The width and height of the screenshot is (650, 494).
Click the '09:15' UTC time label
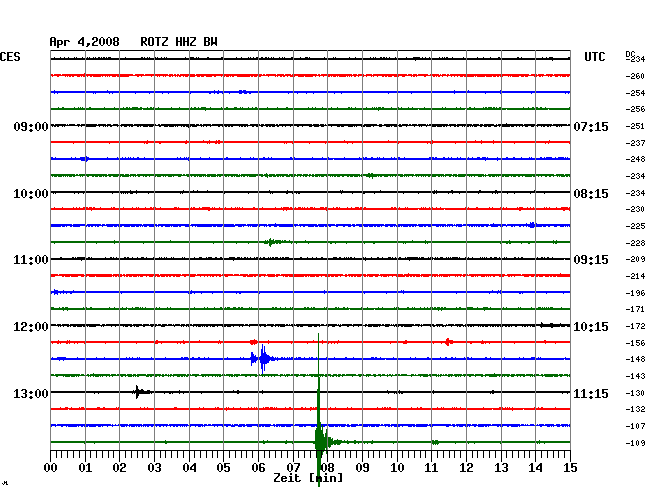coord(591,260)
